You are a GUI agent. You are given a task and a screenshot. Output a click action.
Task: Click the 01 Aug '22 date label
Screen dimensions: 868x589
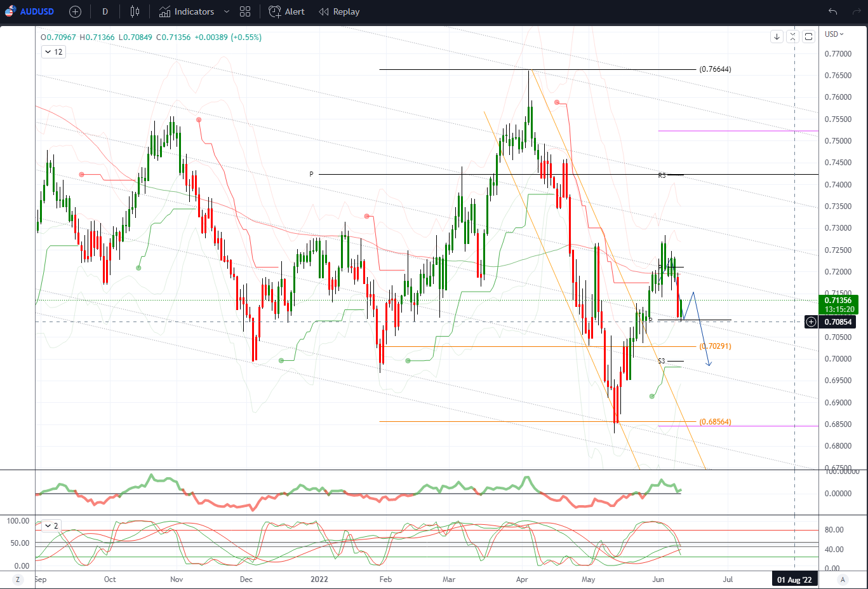pos(794,579)
